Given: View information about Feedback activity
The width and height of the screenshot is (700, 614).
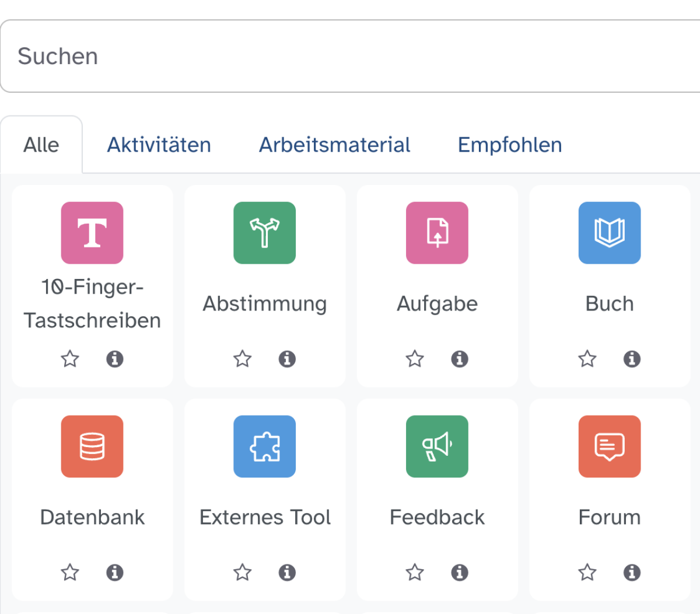Looking at the screenshot, I should tap(460, 572).
